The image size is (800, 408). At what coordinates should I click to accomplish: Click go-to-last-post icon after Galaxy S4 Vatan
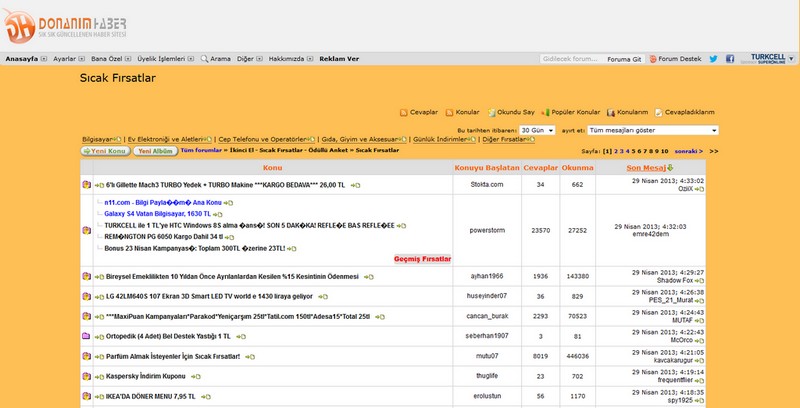(x=217, y=215)
